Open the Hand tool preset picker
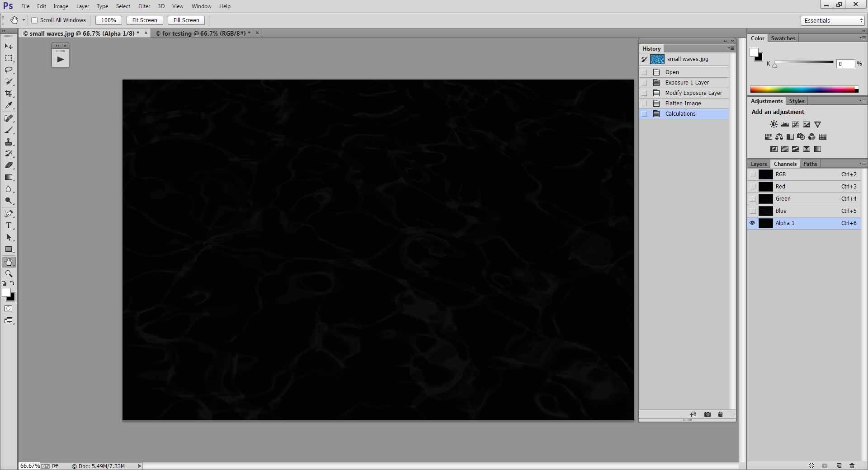 (x=24, y=20)
